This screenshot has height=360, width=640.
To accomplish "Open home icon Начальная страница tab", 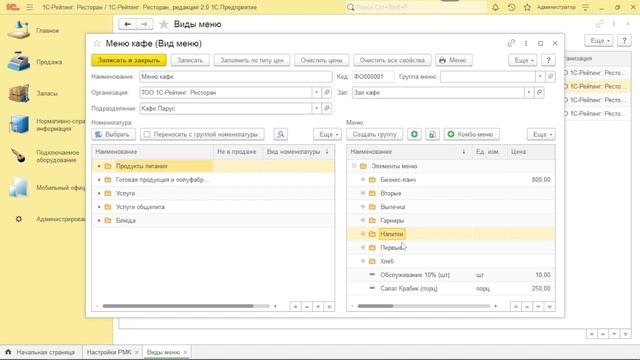I will click(8, 351).
